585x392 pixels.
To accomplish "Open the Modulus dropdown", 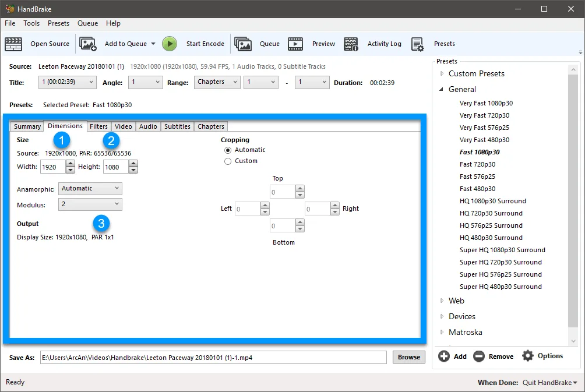I will click(x=90, y=204).
